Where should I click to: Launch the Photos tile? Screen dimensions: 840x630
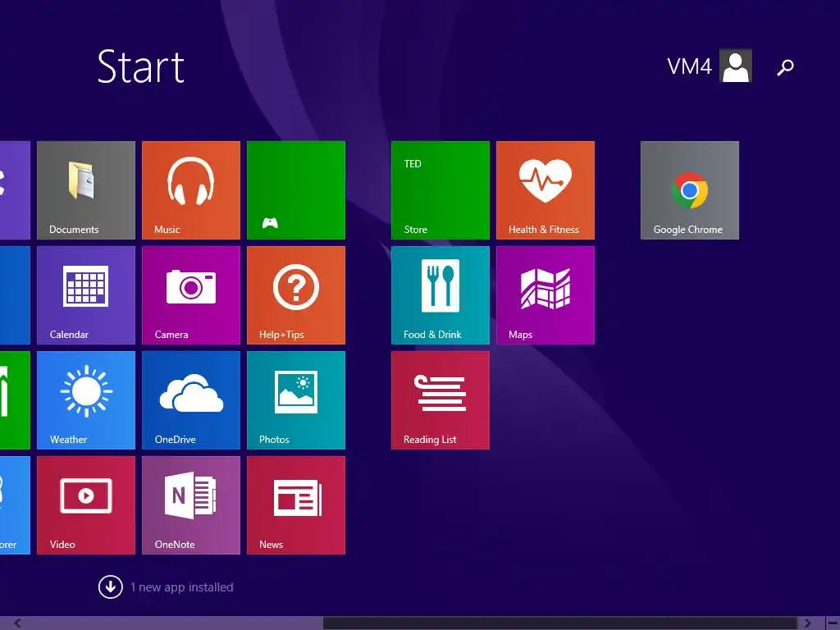[295, 400]
